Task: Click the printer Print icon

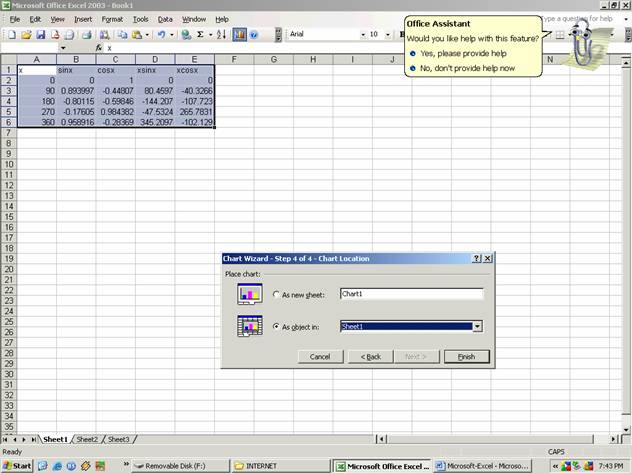Action: coord(86,35)
